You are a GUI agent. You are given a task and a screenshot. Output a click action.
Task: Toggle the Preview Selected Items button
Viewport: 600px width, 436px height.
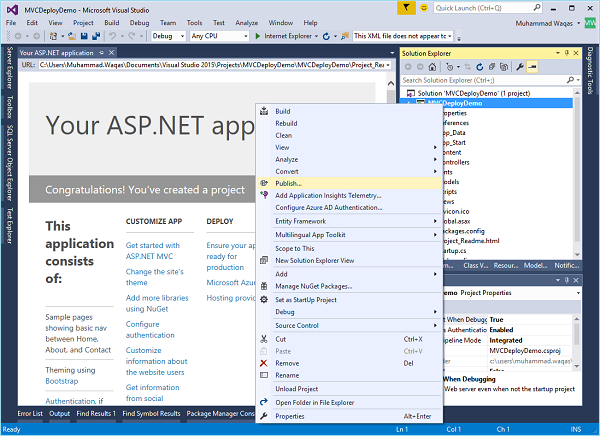pyautogui.click(x=532, y=67)
